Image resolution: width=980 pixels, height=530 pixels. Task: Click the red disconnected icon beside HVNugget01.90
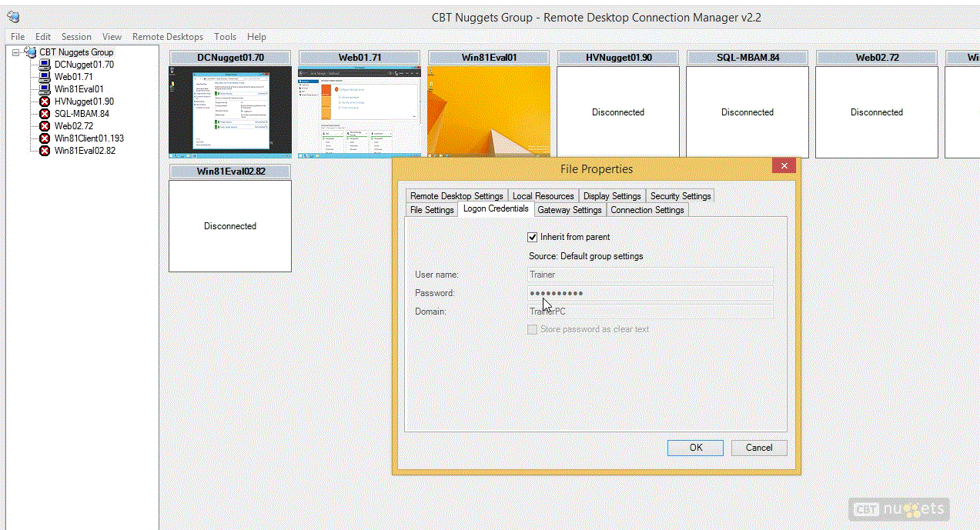click(45, 102)
